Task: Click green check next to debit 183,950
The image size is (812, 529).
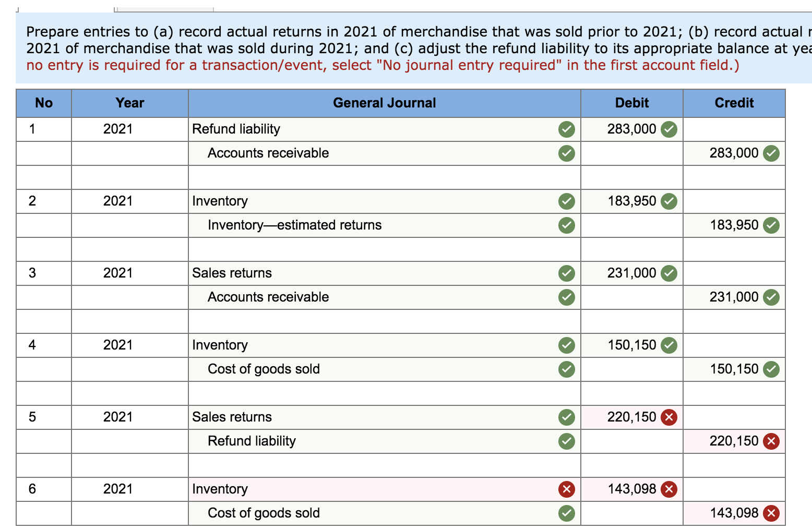Action: [668, 201]
